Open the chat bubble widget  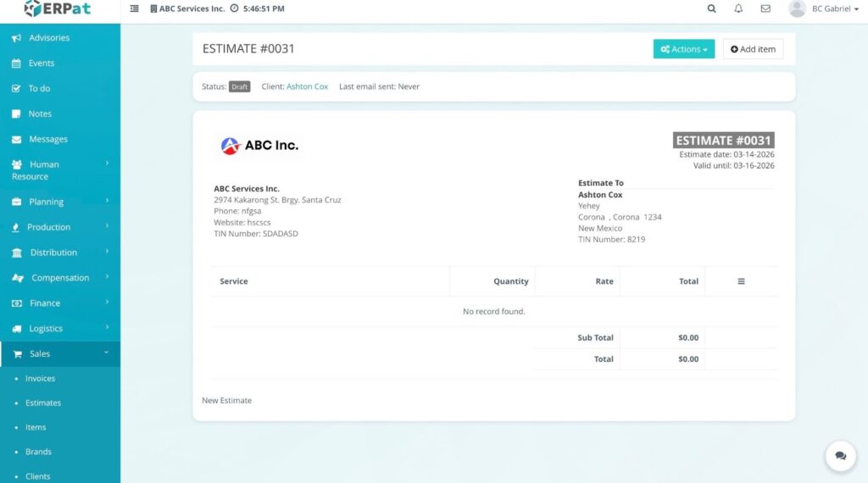click(840, 455)
